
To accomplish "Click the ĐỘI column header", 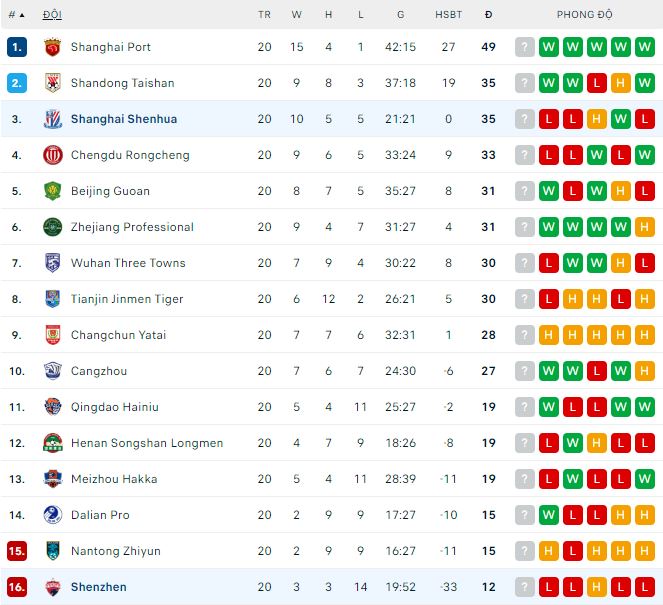I will 51,15.
